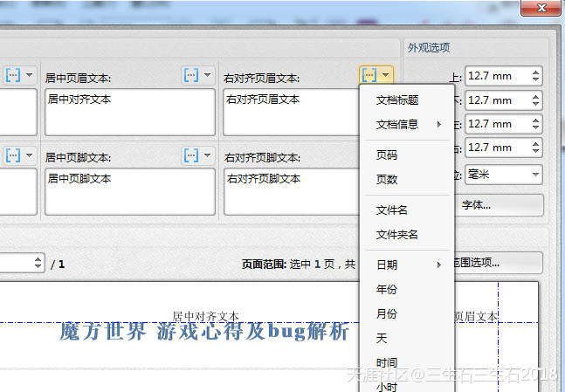Click the insert-macro icon for 居中页眉文本

click(190, 76)
